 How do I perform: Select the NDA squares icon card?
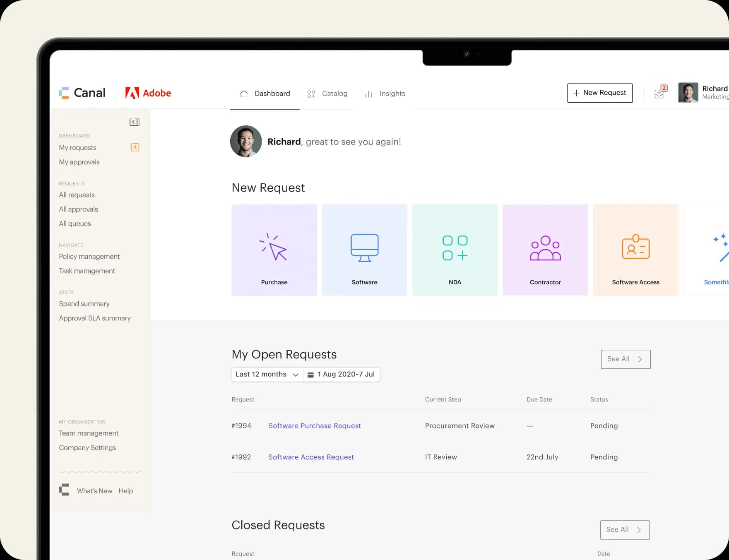click(455, 250)
